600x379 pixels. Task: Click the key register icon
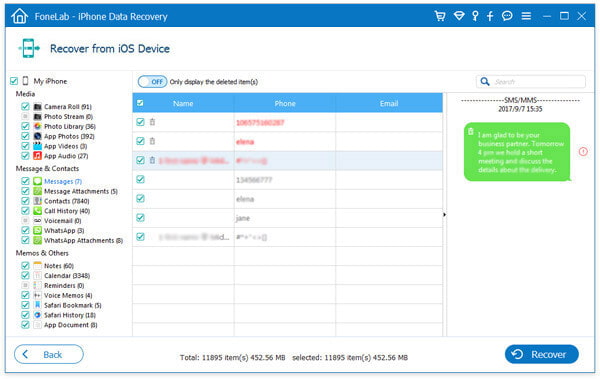(475, 16)
